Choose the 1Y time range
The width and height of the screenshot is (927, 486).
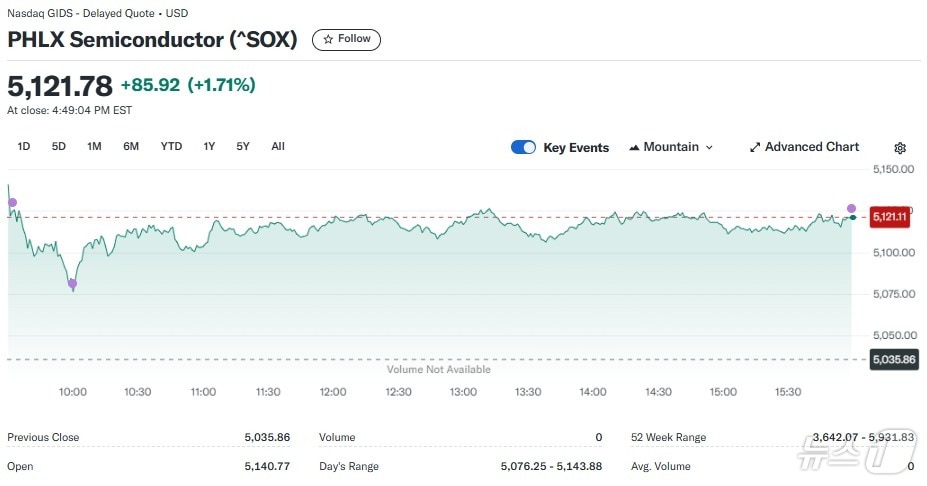pyautogui.click(x=209, y=146)
